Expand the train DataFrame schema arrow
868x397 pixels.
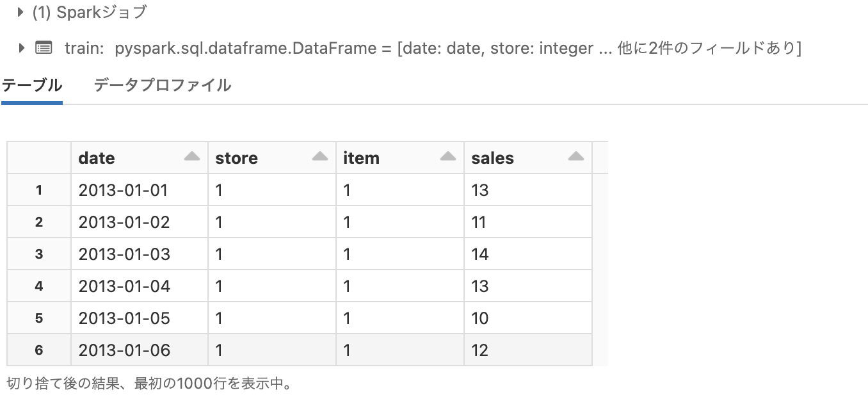click(x=22, y=47)
